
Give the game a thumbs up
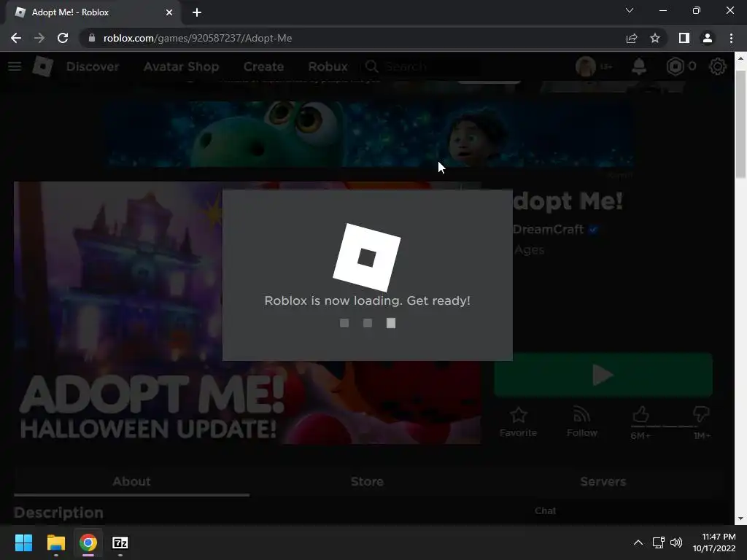pos(640,415)
